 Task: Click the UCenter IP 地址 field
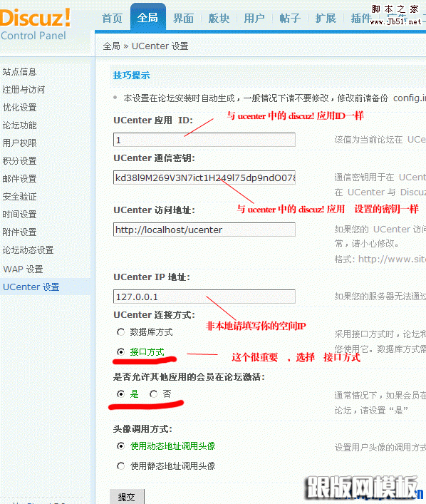pyautogui.click(x=204, y=297)
